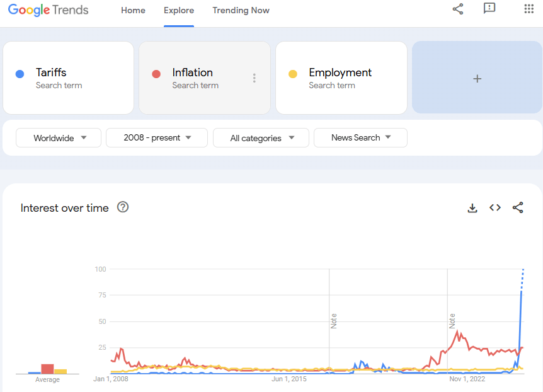Share the Interest over time chart
Viewport: 543px width, 392px height.
click(x=518, y=207)
